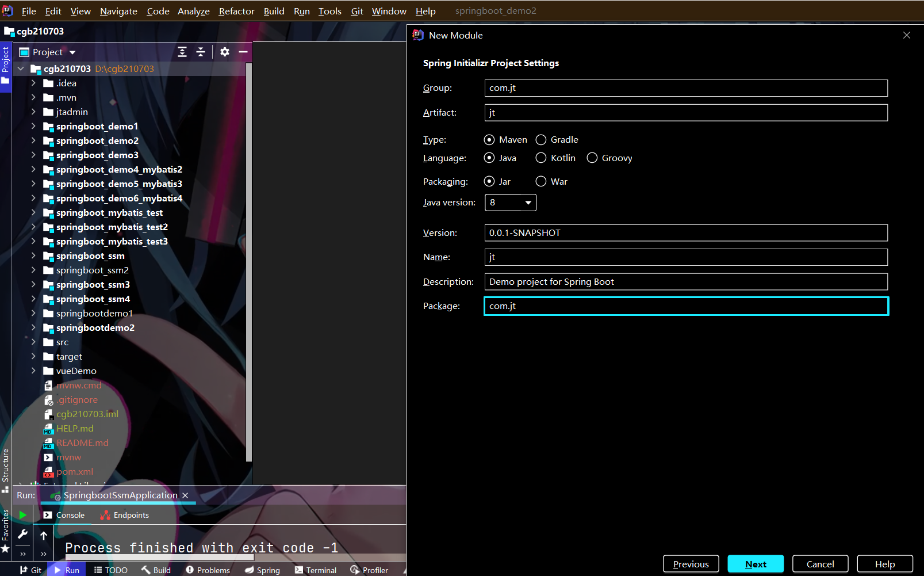Close the SpringbootSsmApplication run tab
Screen dimensions: 924x576
(185, 495)
